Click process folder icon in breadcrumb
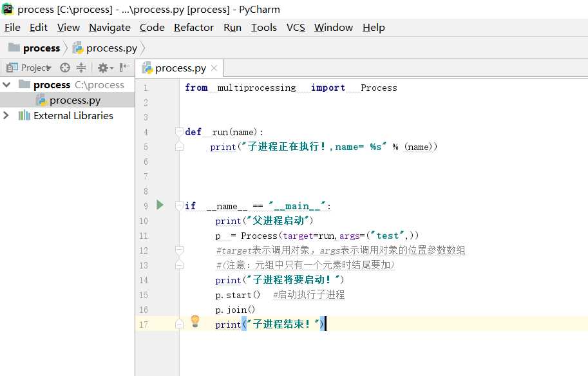588x376 pixels. (14, 48)
